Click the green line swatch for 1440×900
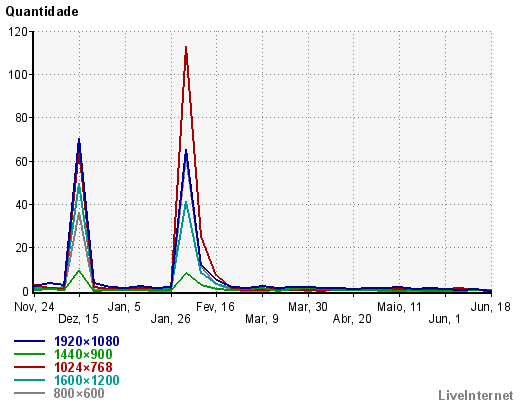 coord(29,354)
